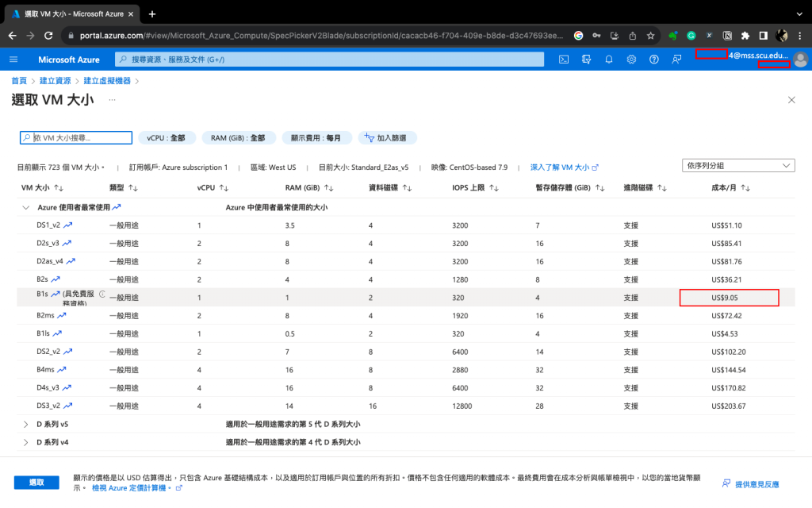Go to the 建立虛擬機器 breadcrumb

[107, 81]
